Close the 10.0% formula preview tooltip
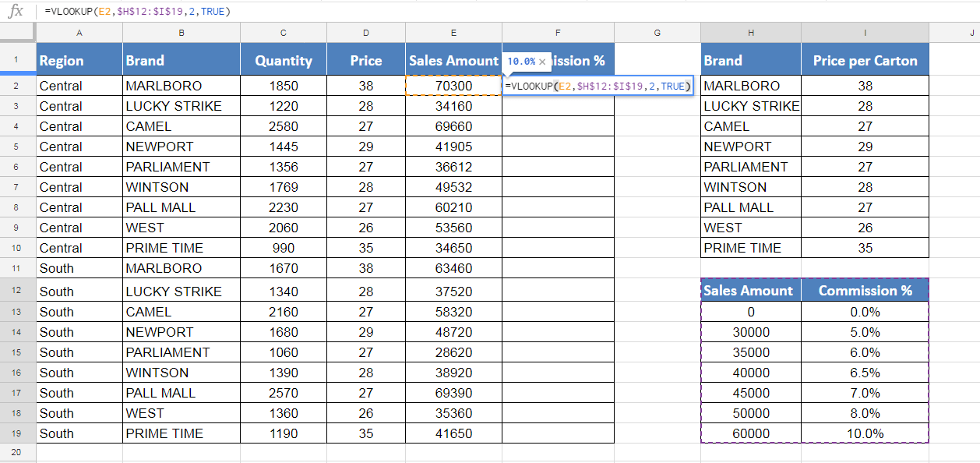This screenshot has height=463, width=980. coord(542,62)
